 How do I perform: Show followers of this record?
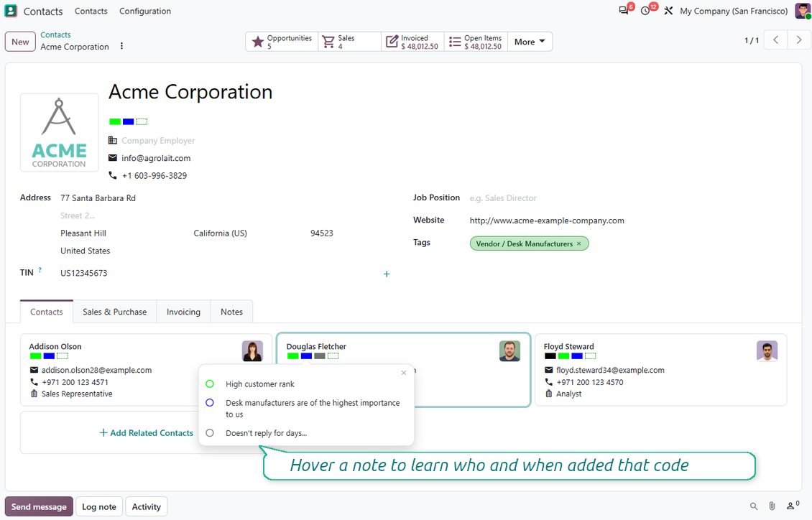793,506
